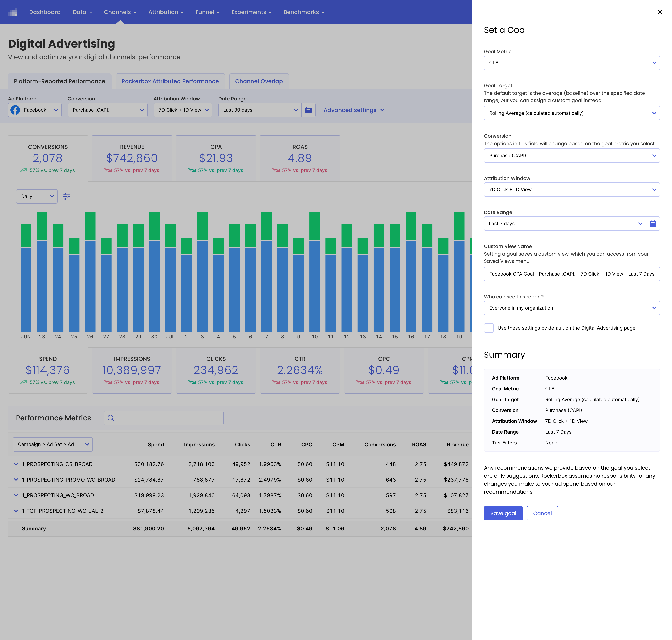The height and width of the screenshot is (640, 672).
Task: Expand the 1_PROSPECTING_CS_BROAD campaign row
Action: coord(16,464)
